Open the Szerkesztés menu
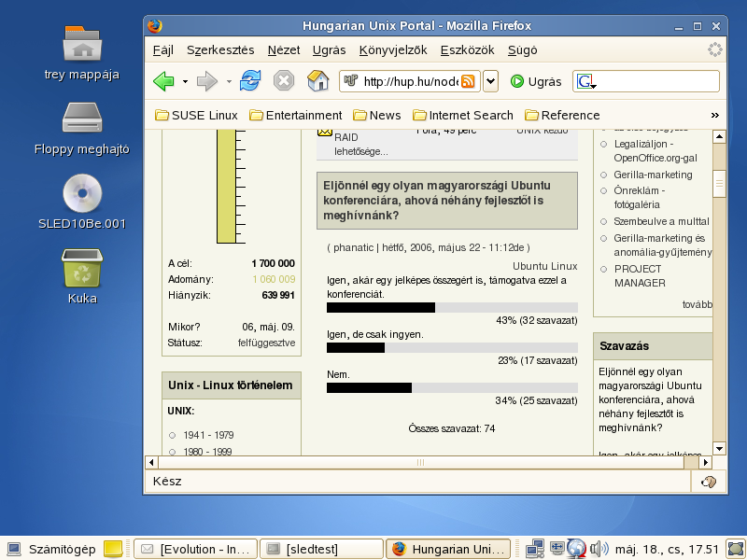This screenshot has width=747, height=560. (220, 50)
